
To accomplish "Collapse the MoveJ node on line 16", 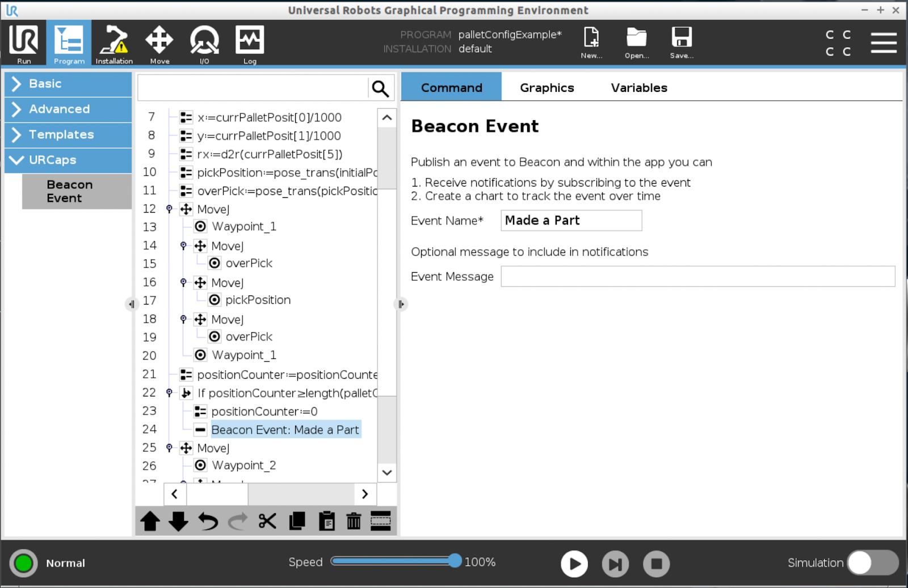I will tap(183, 282).
